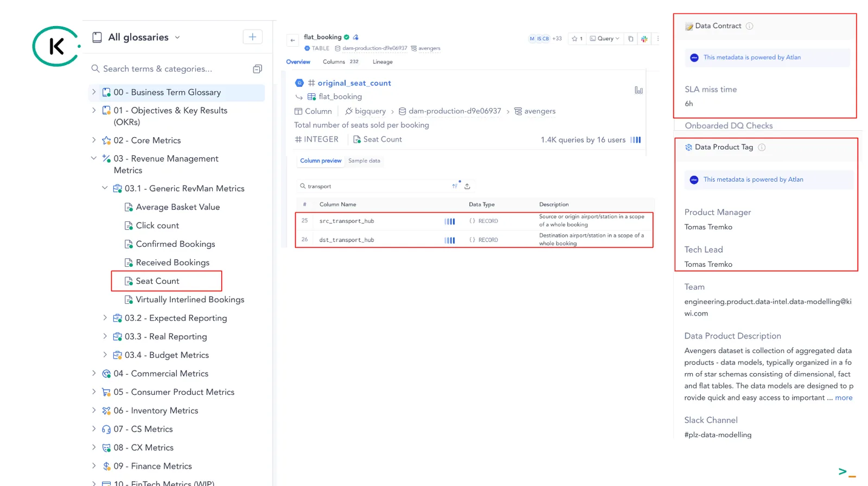Screen dimensions: 868x486
Task: Open the Slack share icon
Action: [x=644, y=39]
